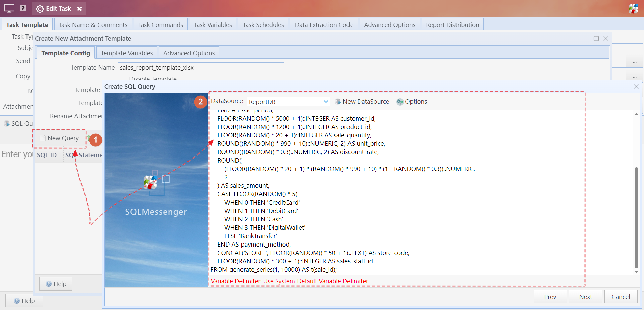Open the Task Commands tab
The image size is (644, 310).
pyautogui.click(x=161, y=25)
